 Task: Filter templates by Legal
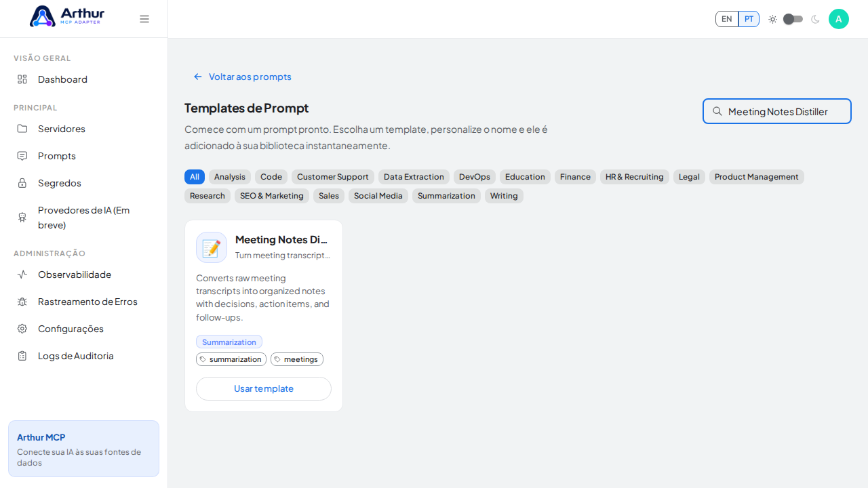[689, 177]
